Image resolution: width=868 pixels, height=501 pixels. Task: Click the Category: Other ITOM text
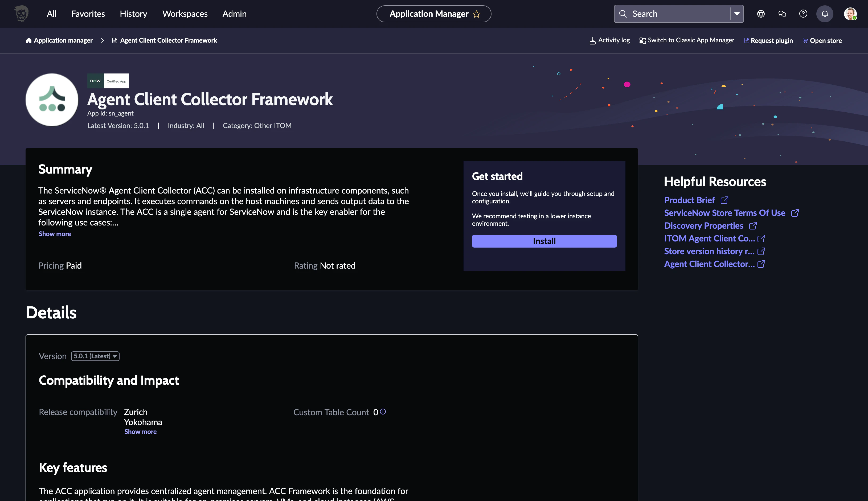[257, 126]
